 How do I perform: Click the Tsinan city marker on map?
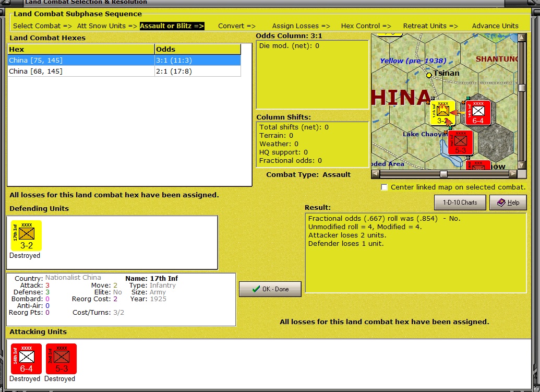click(429, 75)
